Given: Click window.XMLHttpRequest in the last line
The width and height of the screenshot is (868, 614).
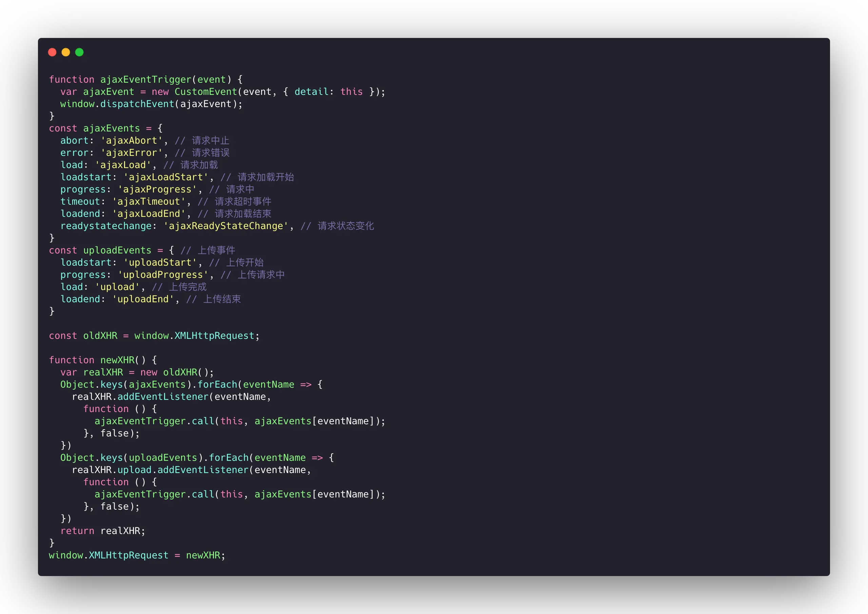Looking at the screenshot, I should (108, 555).
